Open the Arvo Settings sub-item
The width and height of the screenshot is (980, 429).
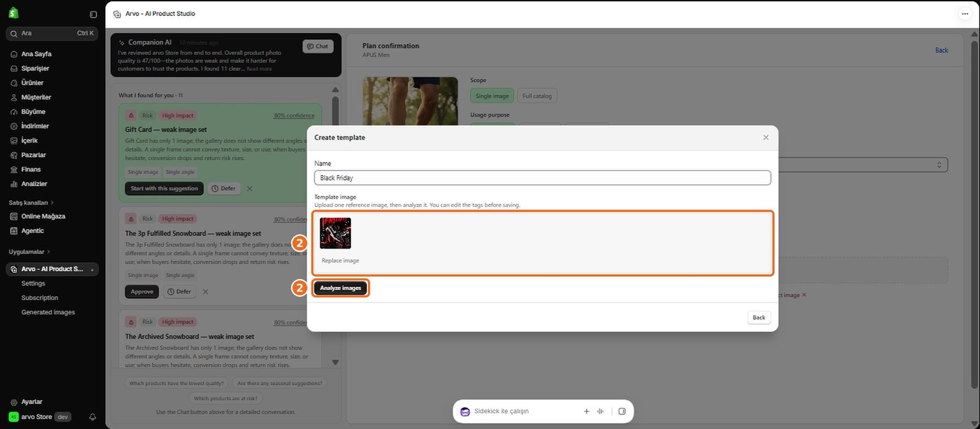(33, 283)
